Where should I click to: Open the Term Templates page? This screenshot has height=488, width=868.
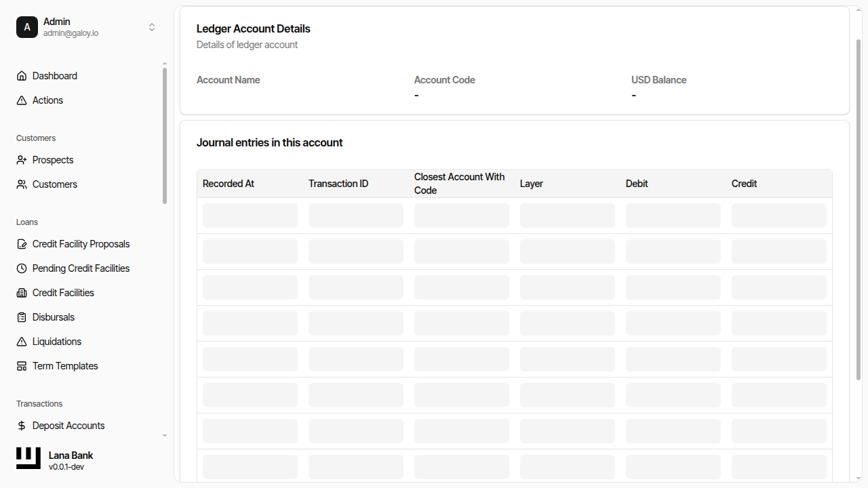64,365
